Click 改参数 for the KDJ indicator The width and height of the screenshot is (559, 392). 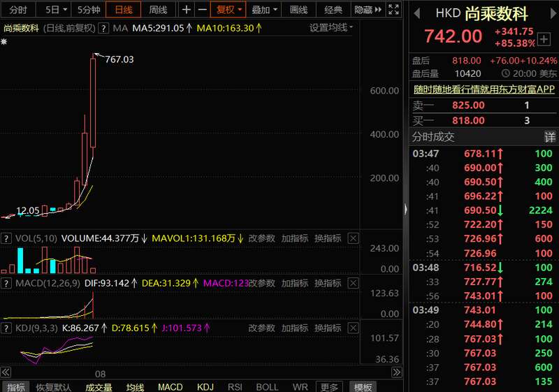tap(262, 328)
